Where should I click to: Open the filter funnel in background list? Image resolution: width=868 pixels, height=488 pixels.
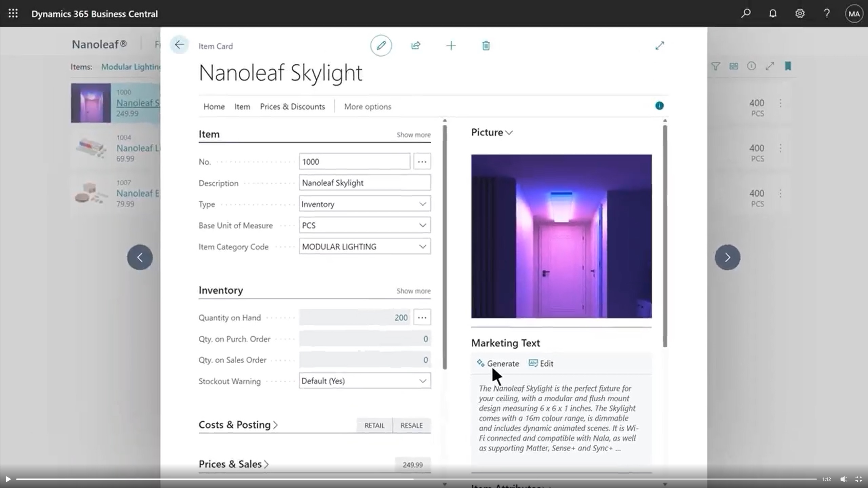[715, 66]
